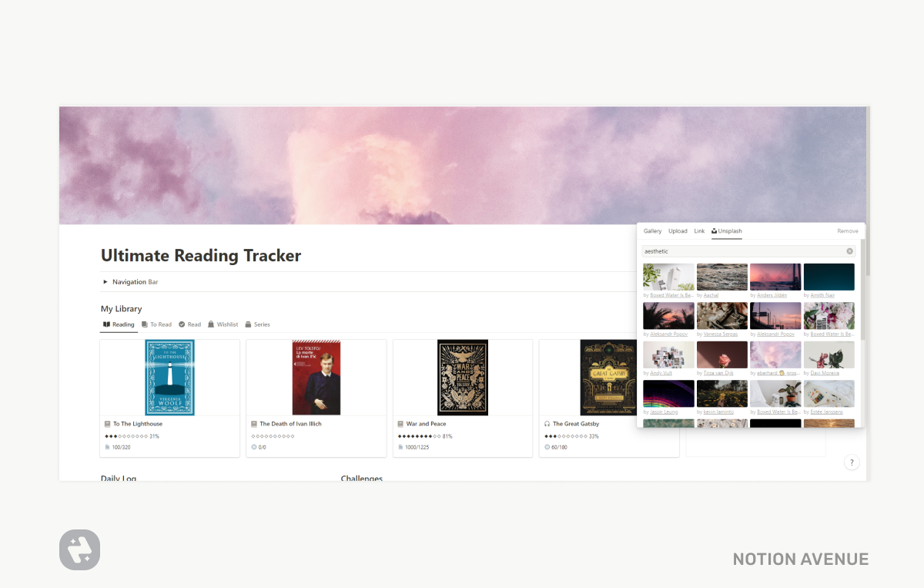Open the help question mark button
The height and width of the screenshot is (588, 924).
pyautogui.click(x=852, y=462)
